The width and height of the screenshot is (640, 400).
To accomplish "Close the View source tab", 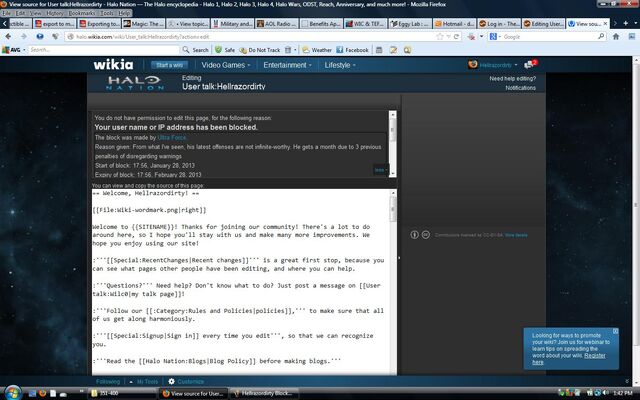I will click(x=605, y=24).
